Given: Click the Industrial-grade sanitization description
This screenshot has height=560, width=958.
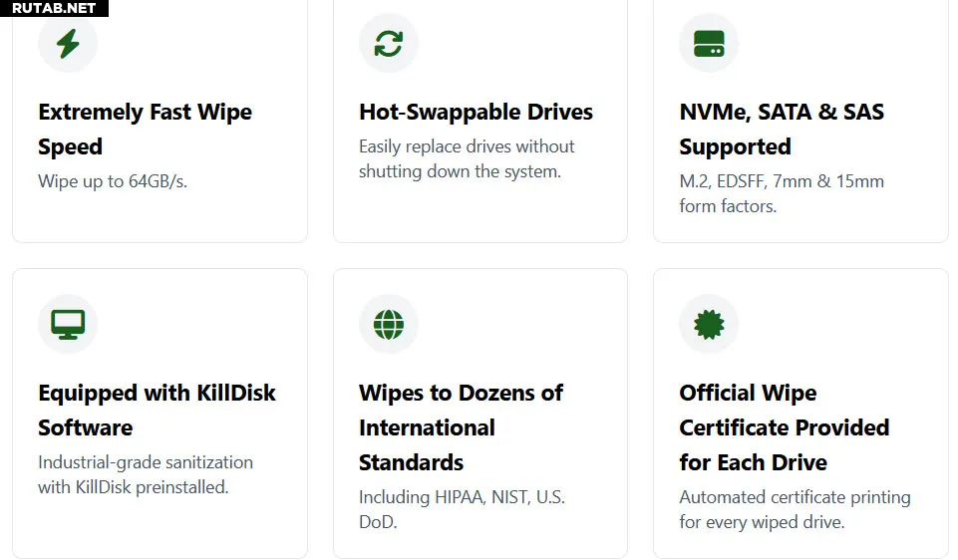Looking at the screenshot, I should point(146,474).
